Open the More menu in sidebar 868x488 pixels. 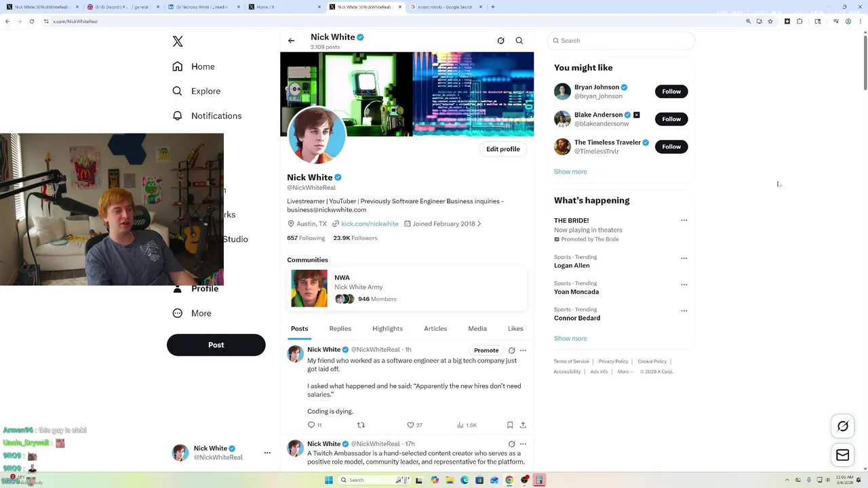[x=192, y=313]
